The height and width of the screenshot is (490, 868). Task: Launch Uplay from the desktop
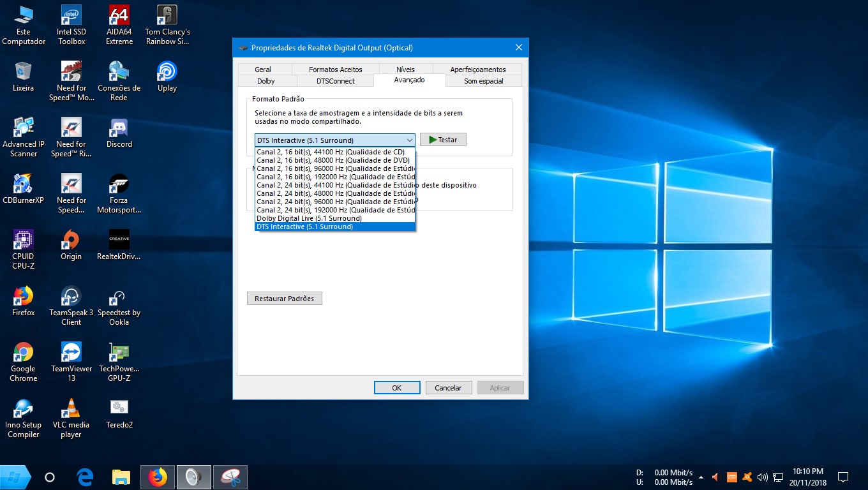pyautogui.click(x=167, y=77)
